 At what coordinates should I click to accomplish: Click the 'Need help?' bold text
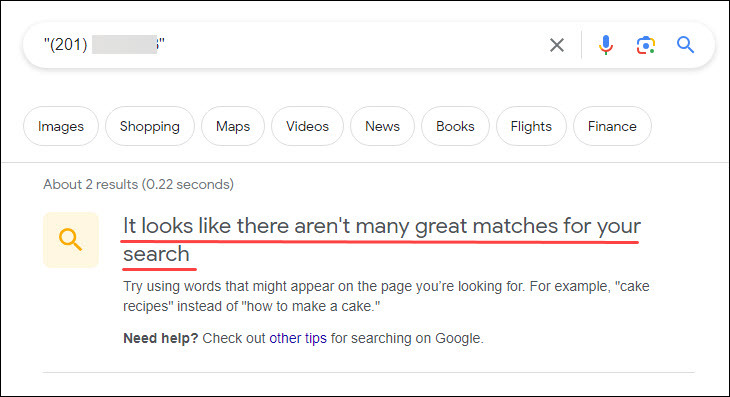[161, 338]
